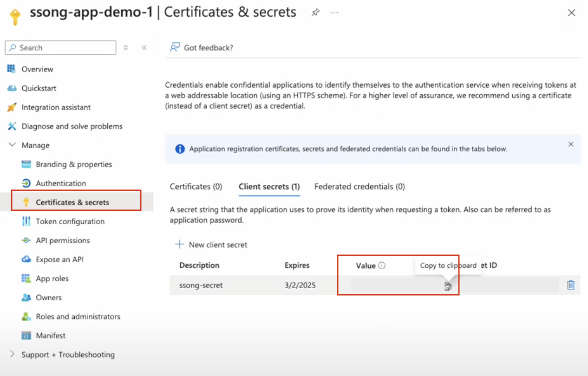Open the Federated credentials tab
This screenshot has width=588, height=376.
pos(359,186)
